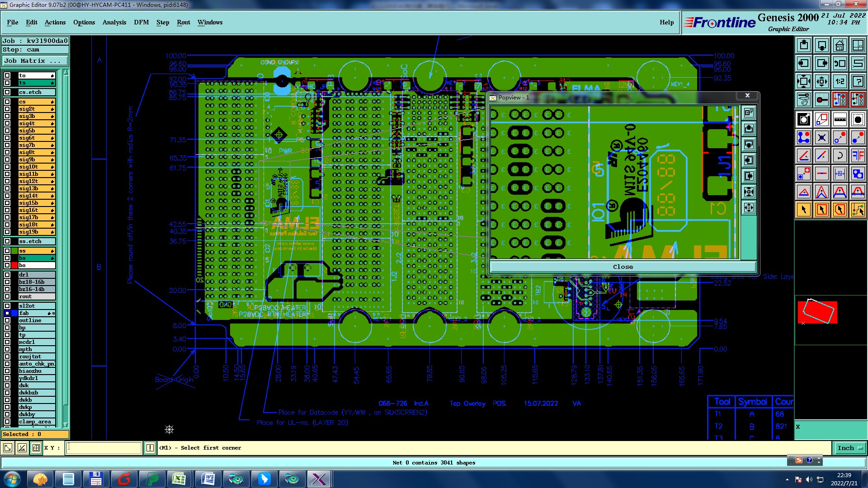Click the blue color swatch of fab layer

click(14, 313)
